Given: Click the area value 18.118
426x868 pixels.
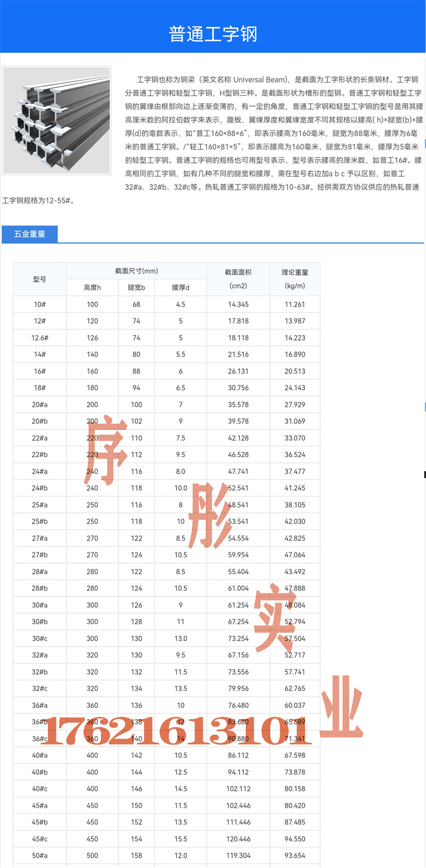Looking at the screenshot, I should [238, 338].
